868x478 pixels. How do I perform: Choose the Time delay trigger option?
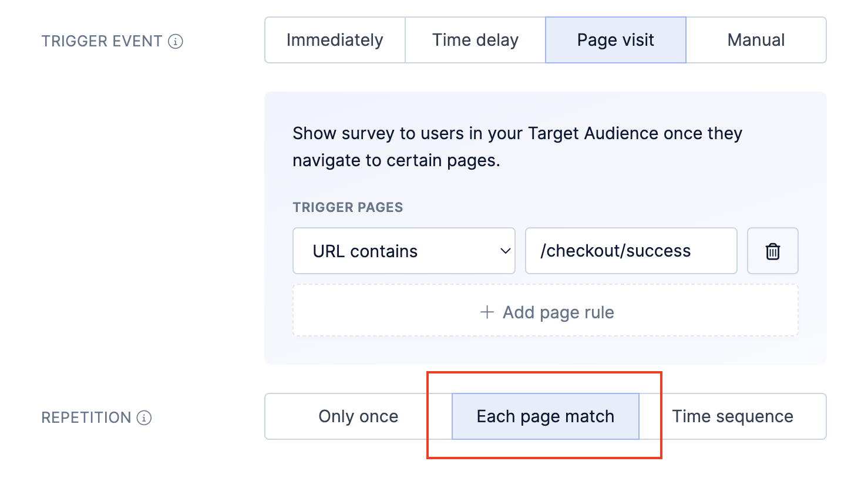coord(475,40)
